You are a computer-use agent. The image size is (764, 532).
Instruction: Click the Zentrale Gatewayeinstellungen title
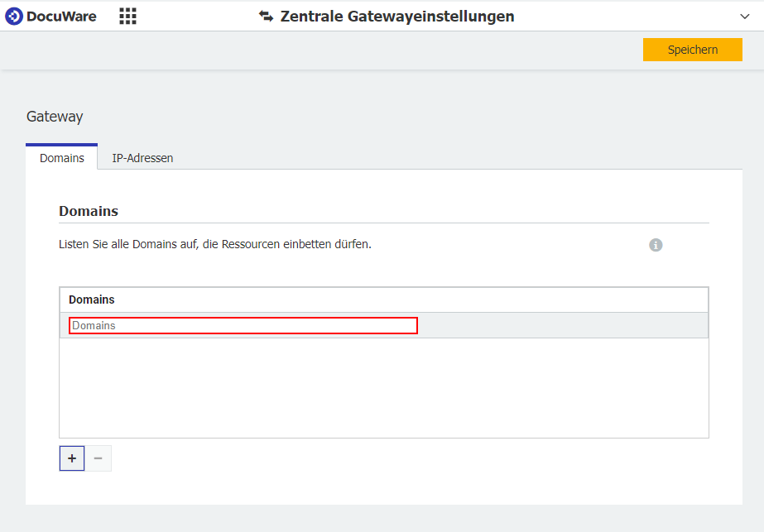tap(397, 16)
